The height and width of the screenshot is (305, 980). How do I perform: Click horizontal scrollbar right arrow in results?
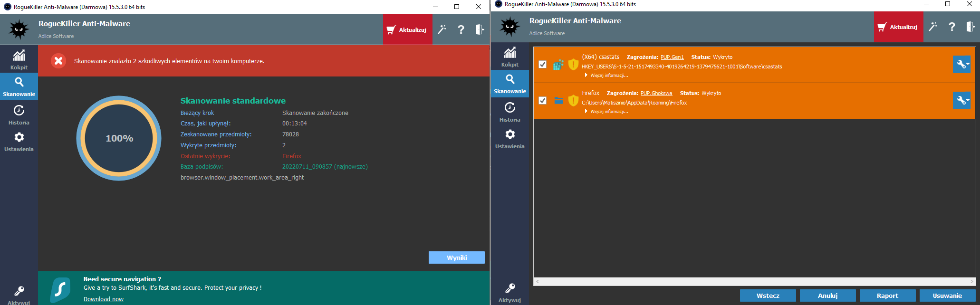[972, 282]
